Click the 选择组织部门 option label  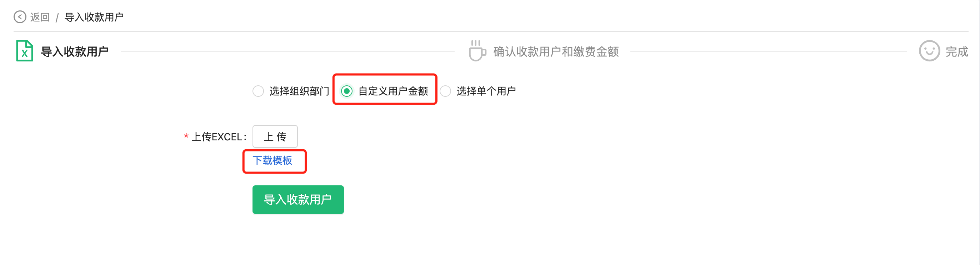tap(299, 91)
